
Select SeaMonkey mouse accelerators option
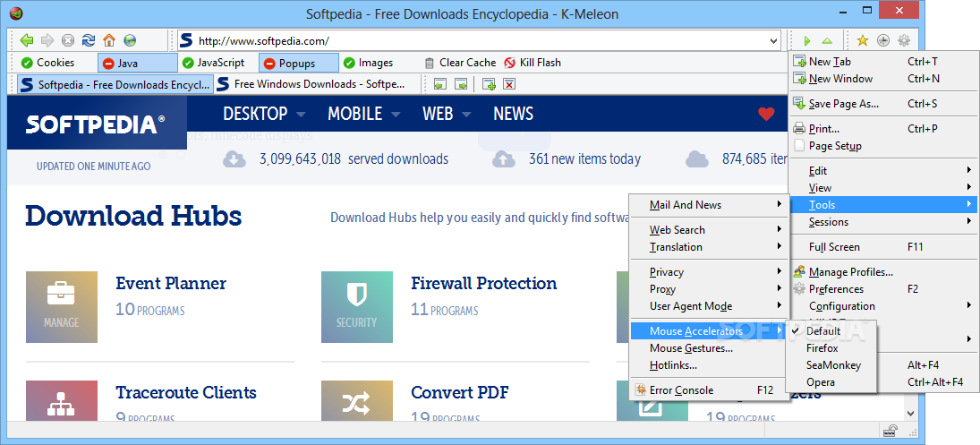click(831, 365)
